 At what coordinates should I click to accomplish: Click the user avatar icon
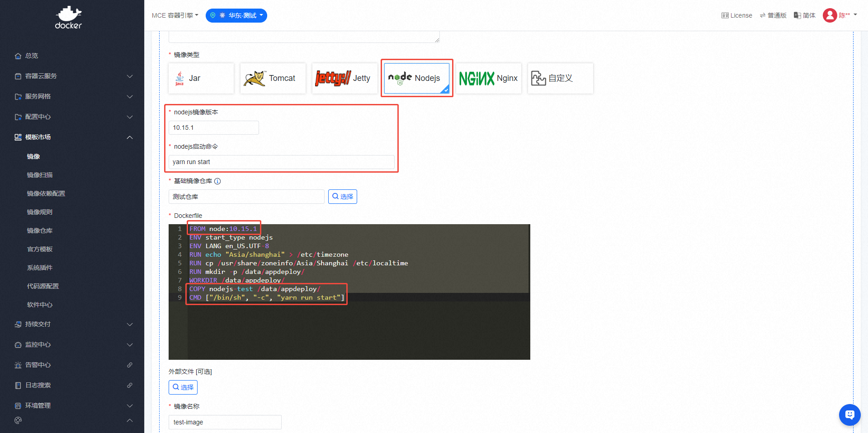pyautogui.click(x=830, y=15)
